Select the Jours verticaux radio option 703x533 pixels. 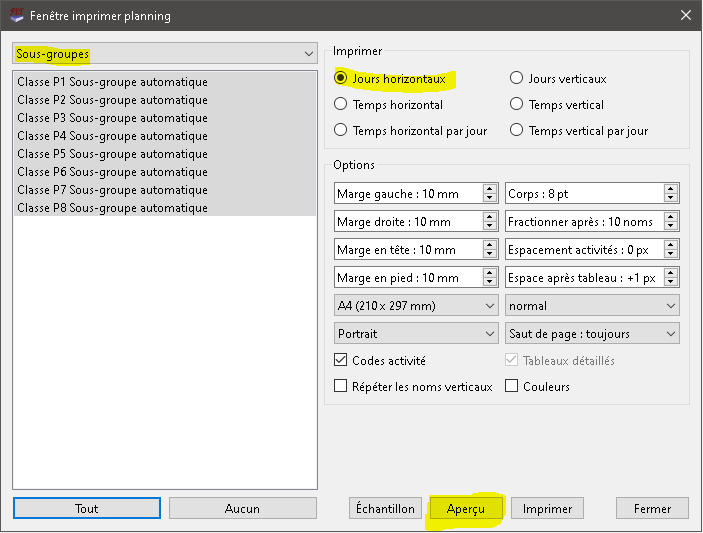(517, 78)
